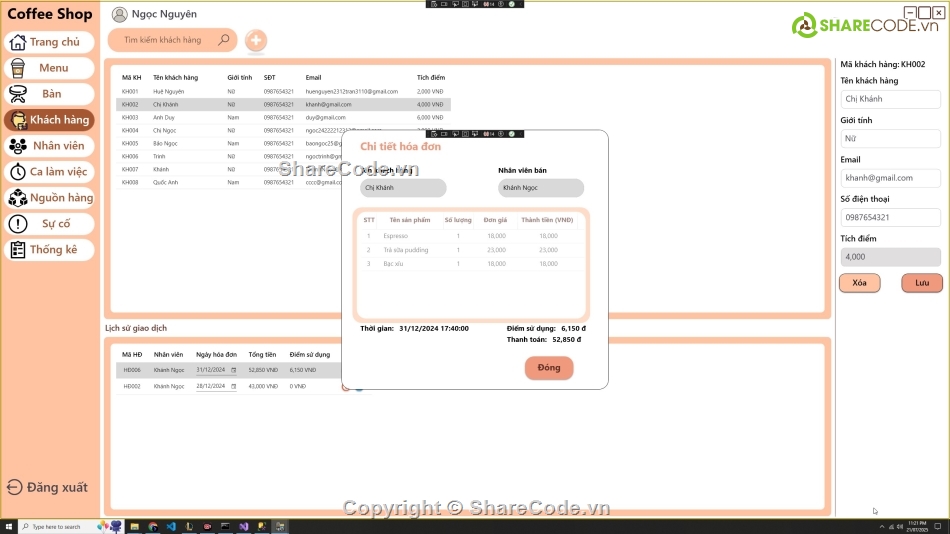The width and height of the screenshot is (950, 534).
Task: Open Trang chủ home page
Action: tap(49, 42)
